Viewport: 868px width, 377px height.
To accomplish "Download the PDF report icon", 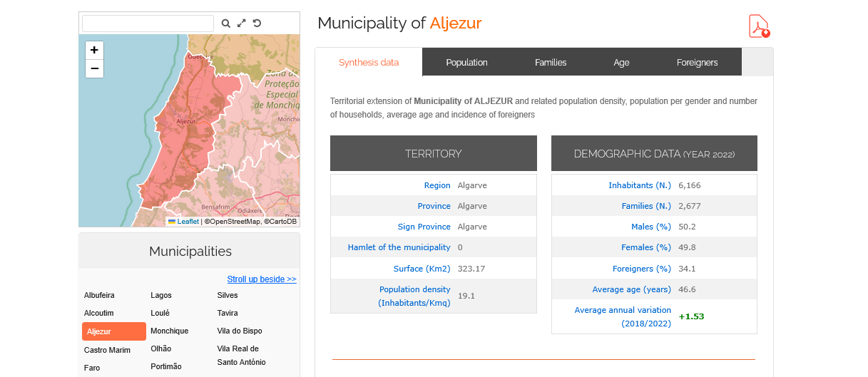I will click(759, 26).
